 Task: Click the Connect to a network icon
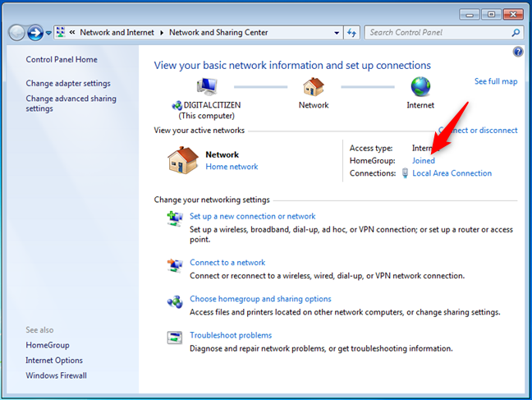click(x=175, y=264)
